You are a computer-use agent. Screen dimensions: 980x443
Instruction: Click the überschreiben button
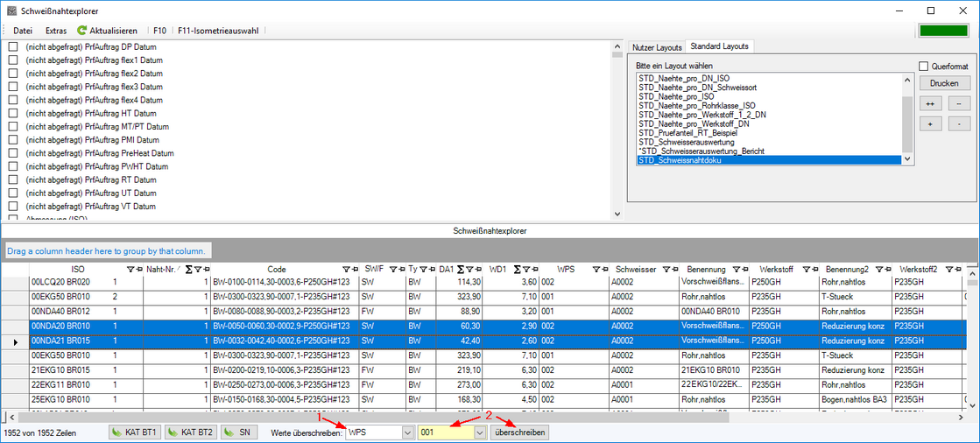pyautogui.click(x=520, y=432)
